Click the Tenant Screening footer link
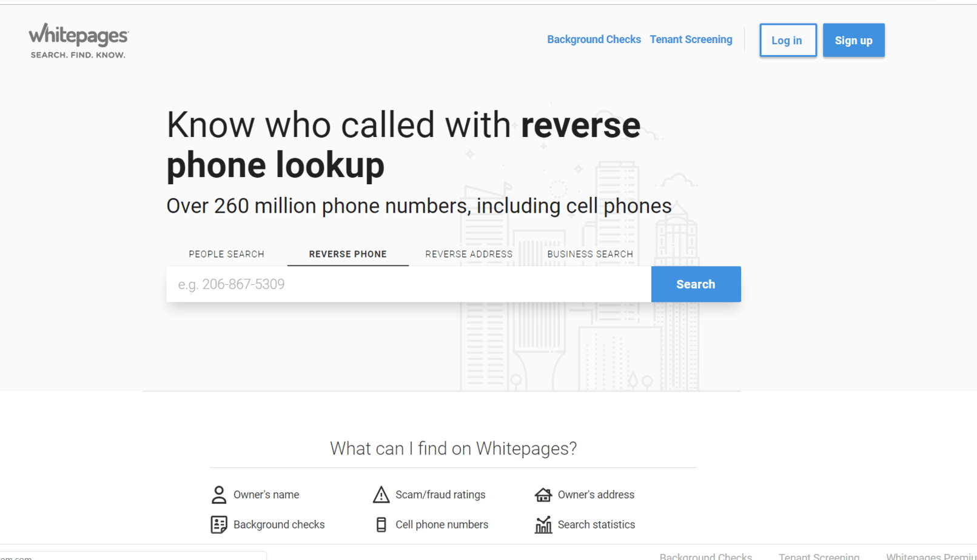This screenshot has width=977, height=560. [x=819, y=556]
